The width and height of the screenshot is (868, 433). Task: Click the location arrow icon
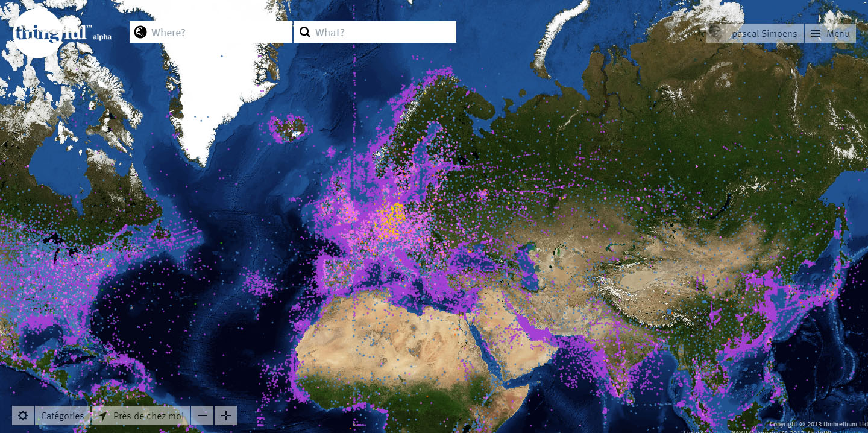click(103, 416)
